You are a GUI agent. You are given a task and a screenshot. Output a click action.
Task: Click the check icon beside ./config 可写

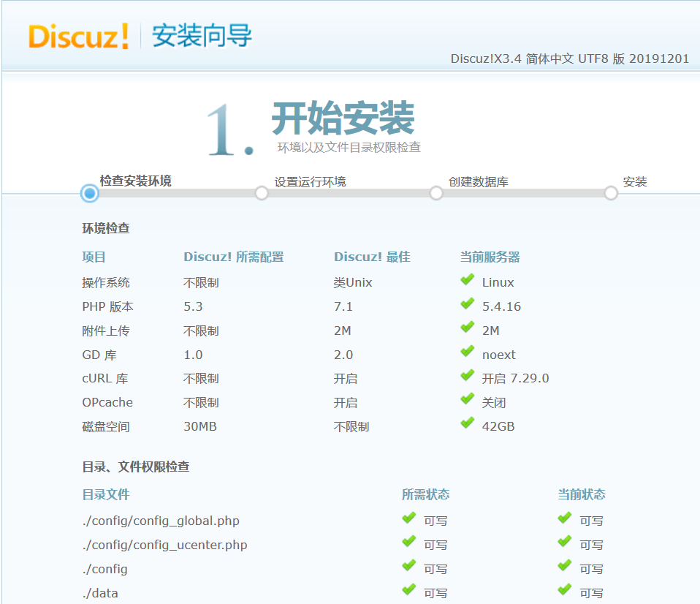coord(407,568)
